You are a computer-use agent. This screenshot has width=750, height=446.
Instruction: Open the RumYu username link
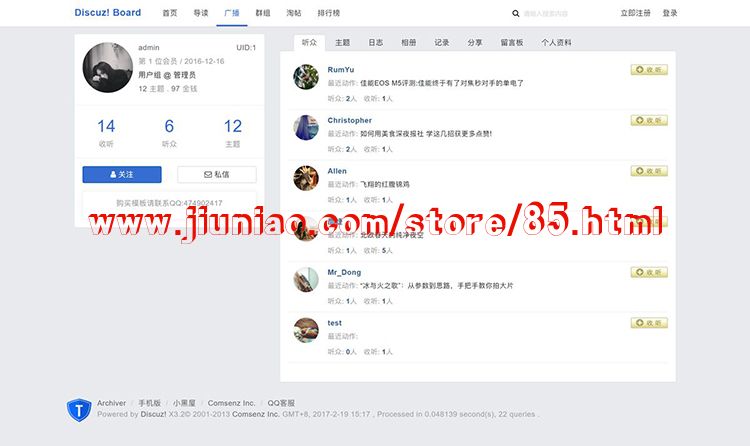341,70
